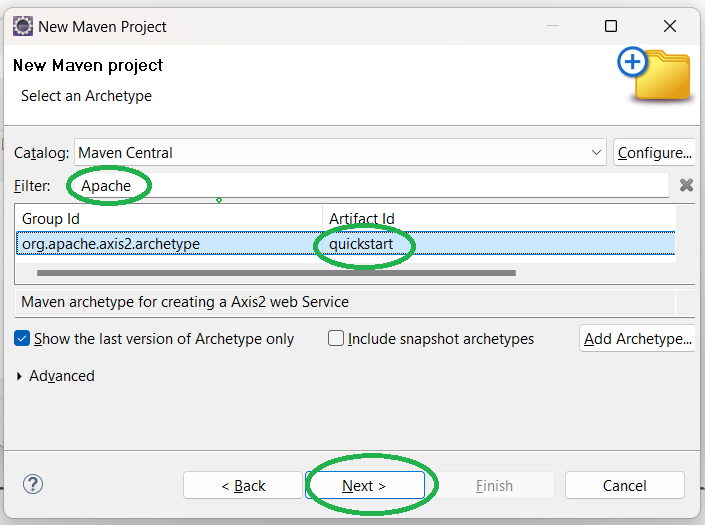Click the Configure... button
The width and height of the screenshot is (705, 525).
click(x=654, y=153)
